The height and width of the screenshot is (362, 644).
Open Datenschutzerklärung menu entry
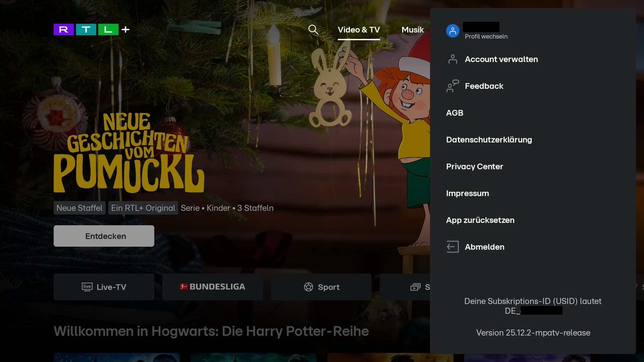[x=489, y=140]
